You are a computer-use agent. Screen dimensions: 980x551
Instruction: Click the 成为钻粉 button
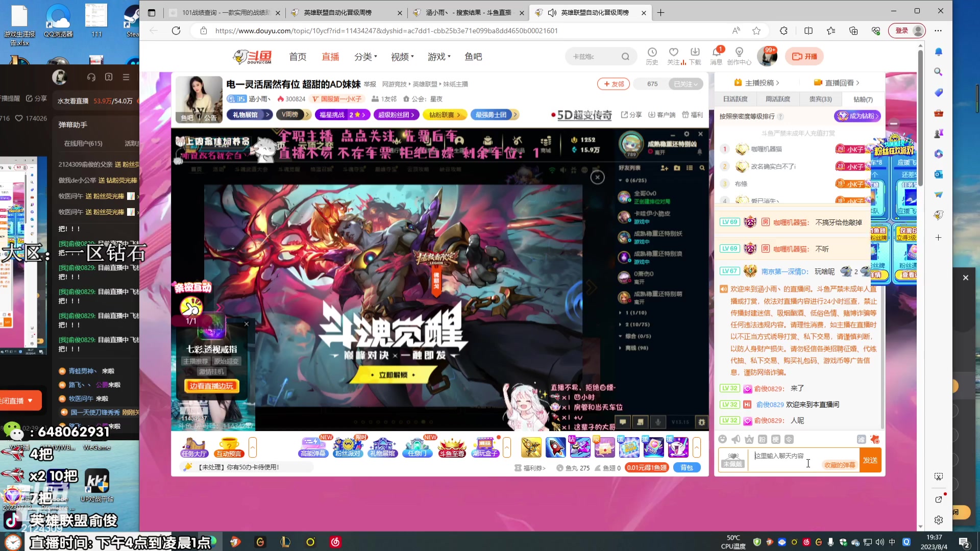pos(858,116)
